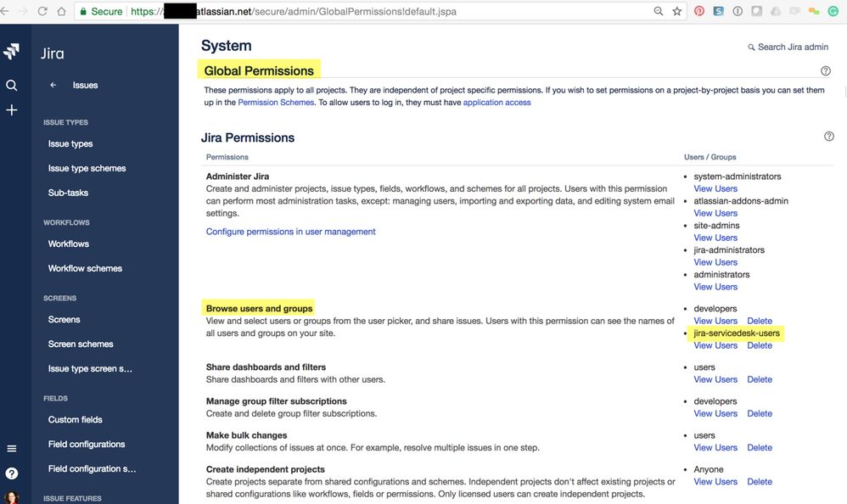The image size is (847, 504).
Task: Open the application access link
Action: (497, 102)
